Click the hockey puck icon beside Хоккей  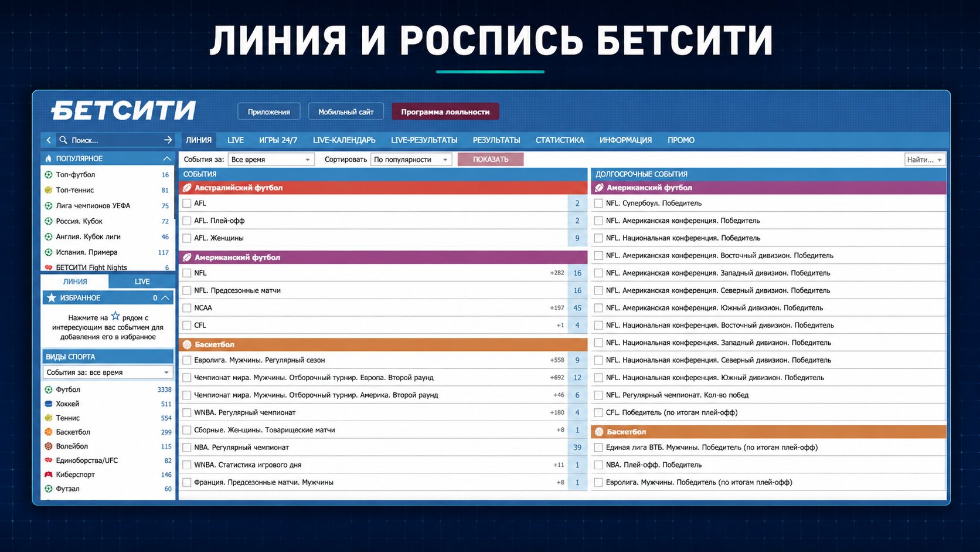(x=49, y=404)
